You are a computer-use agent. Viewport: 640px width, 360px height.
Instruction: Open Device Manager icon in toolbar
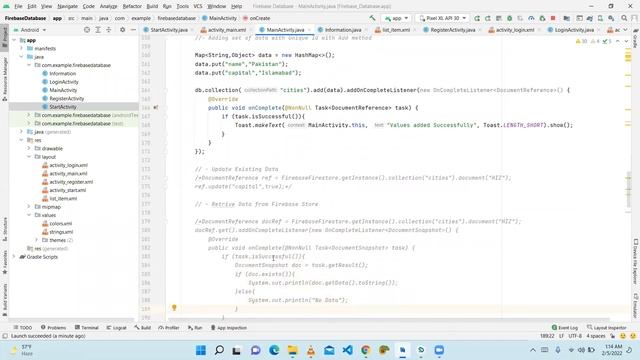(600, 18)
